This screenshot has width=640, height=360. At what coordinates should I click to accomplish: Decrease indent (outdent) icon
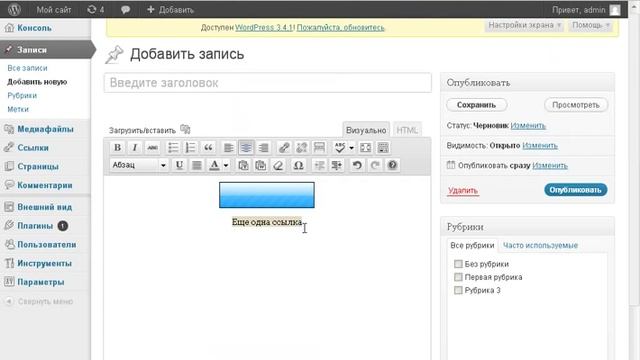(x=319, y=165)
